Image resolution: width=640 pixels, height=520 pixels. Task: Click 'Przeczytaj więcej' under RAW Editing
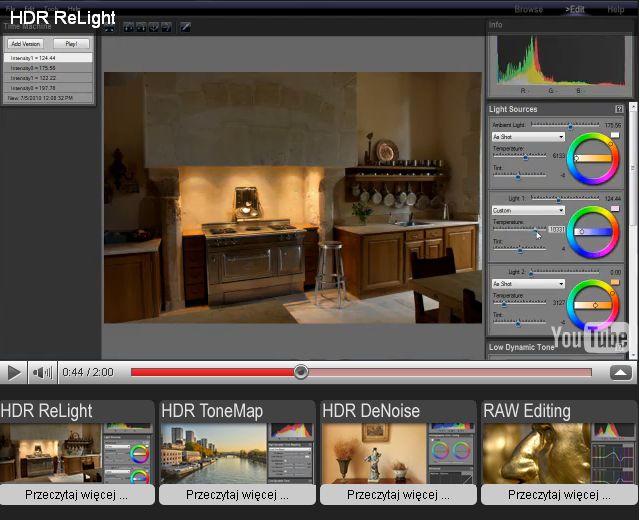tap(559, 495)
